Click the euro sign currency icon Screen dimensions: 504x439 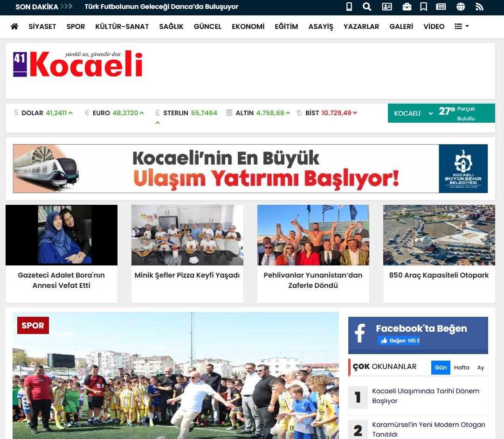87,113
